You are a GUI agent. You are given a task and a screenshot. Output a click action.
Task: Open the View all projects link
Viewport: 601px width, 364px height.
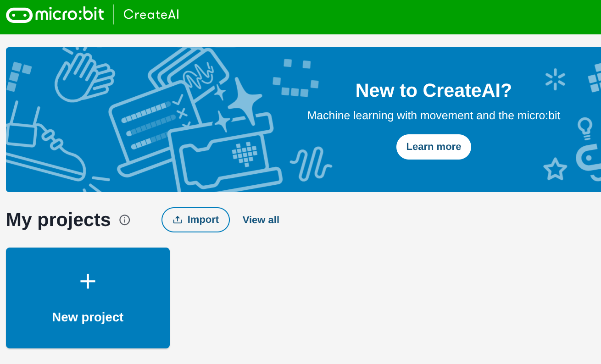pyautogui.click(x=261, y=220)
